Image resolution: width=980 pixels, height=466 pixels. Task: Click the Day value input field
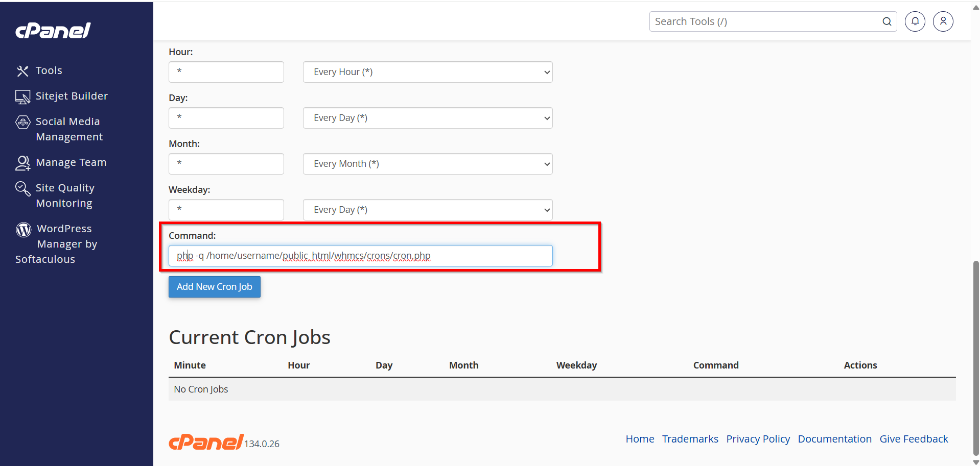click(226, 118)
